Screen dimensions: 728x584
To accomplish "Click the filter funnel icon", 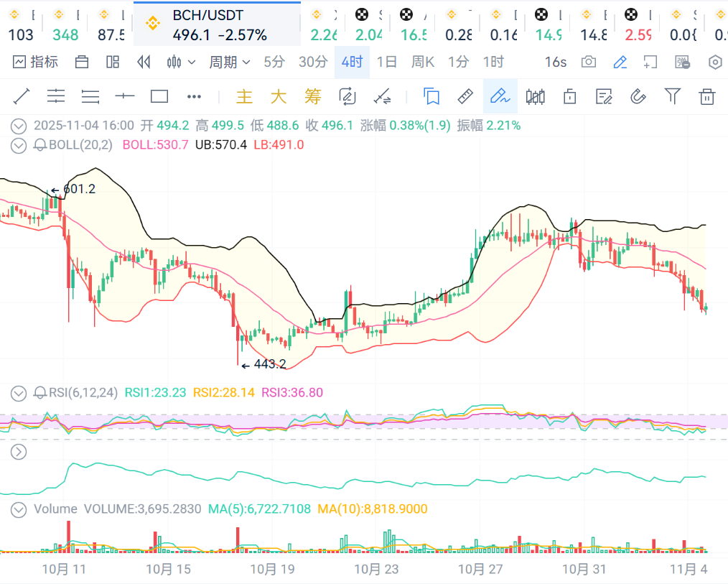I will (x=672, y=96).
